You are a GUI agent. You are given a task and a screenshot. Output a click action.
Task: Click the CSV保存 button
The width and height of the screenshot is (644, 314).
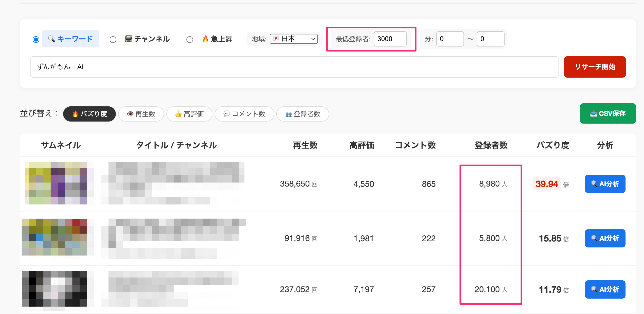coord(608,113)
